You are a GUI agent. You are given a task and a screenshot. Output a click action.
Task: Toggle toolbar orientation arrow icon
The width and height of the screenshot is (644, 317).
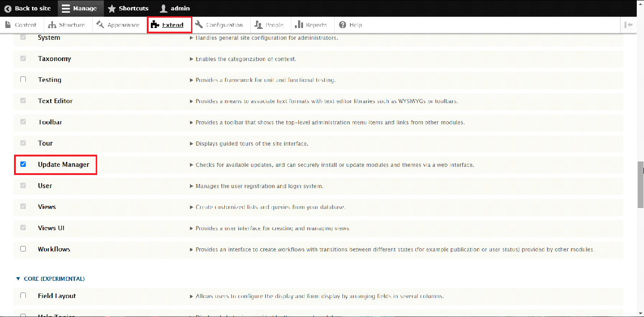[628, 25]
